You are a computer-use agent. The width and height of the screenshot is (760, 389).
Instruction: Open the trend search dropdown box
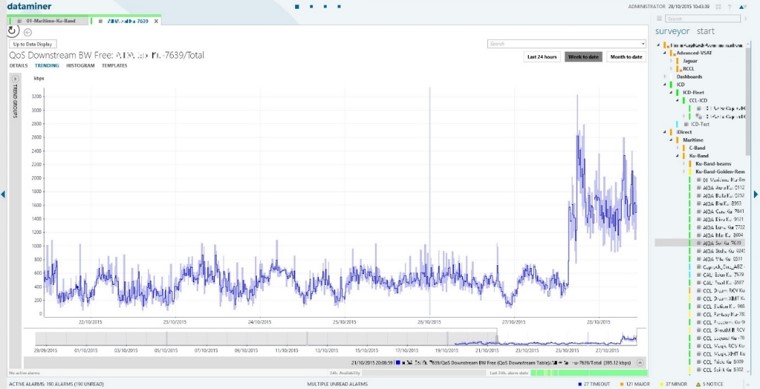566,44
